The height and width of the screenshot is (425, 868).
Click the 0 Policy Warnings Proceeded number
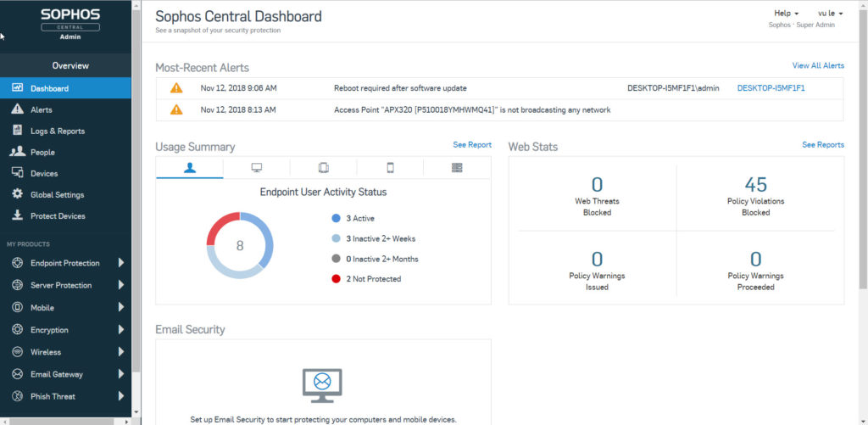755,259
